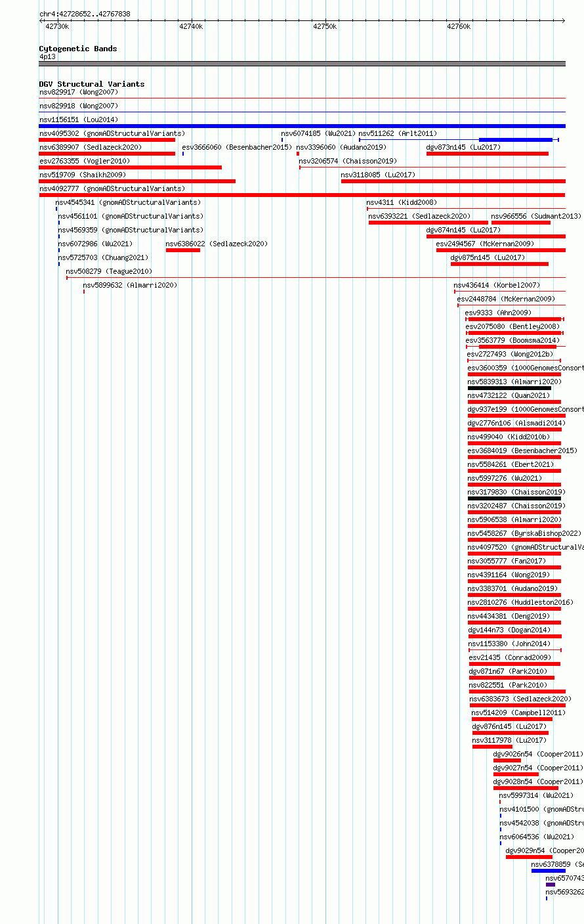Click dgv144n73 (Dogan2014) label
This screenshot has height=924, width=584.
[x=509, y=630]
